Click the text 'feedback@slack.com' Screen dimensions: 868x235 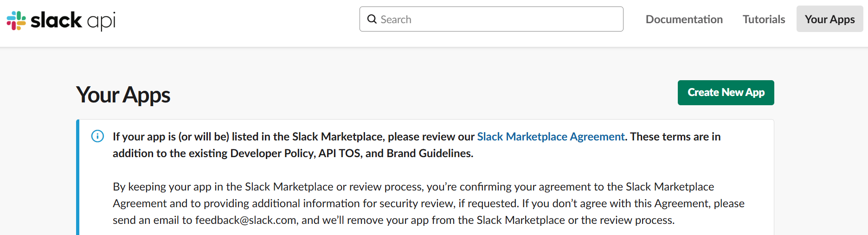coord(246,220)
